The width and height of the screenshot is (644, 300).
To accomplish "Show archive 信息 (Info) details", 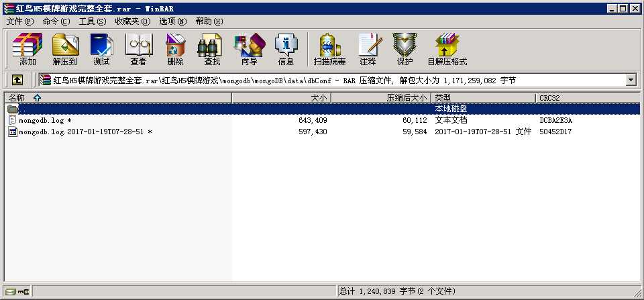I will pyautogui.click(x=286, y=49).
